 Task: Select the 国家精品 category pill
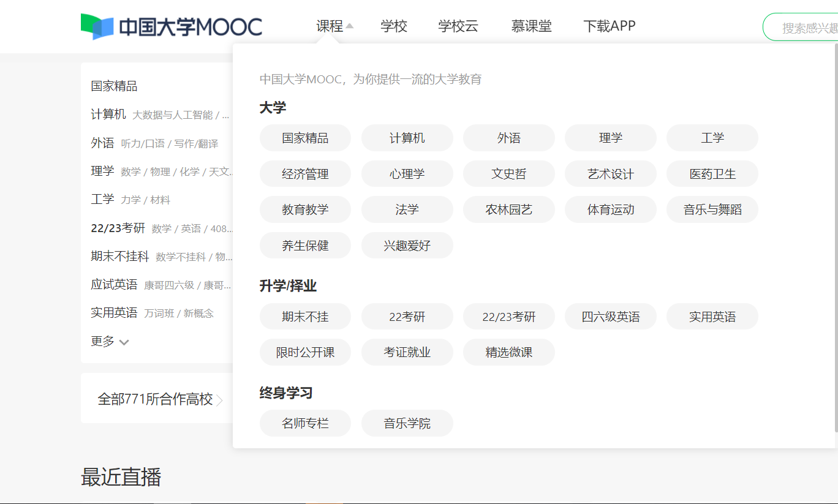(305, 138)
